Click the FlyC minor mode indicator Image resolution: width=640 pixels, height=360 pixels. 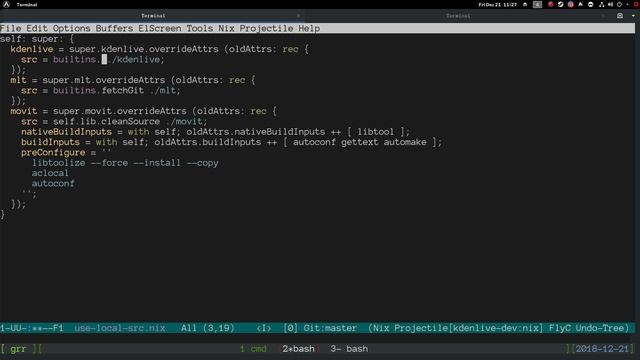[560, 328]
